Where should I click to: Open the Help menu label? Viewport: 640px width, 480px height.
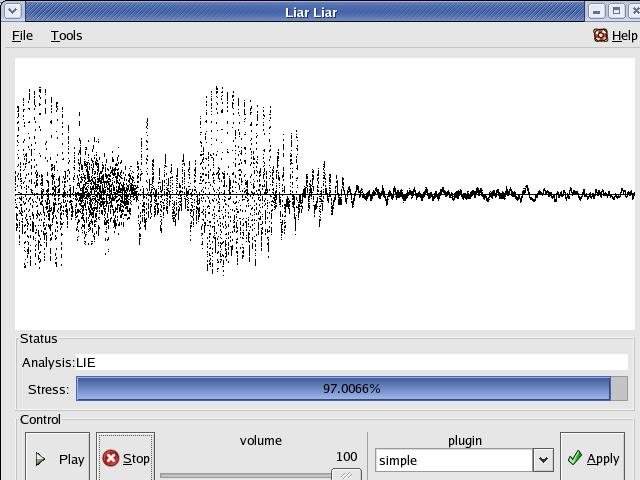pos(624,35)
